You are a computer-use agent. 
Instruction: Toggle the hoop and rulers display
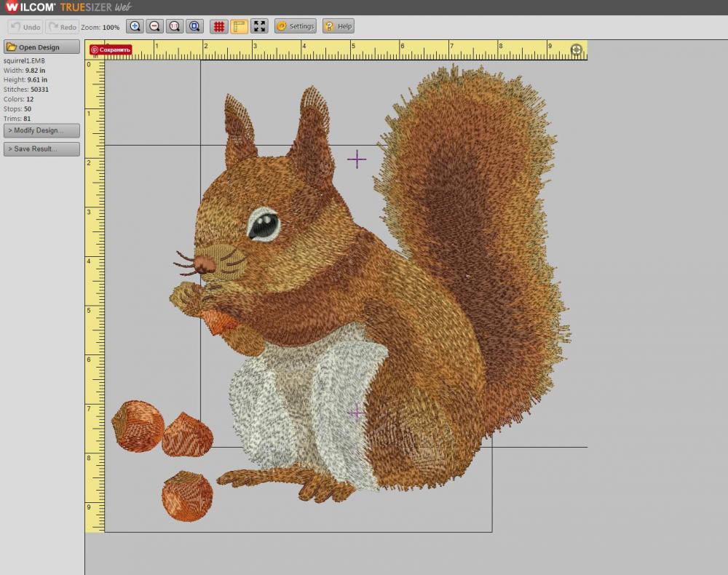click(x=239, y=25)
